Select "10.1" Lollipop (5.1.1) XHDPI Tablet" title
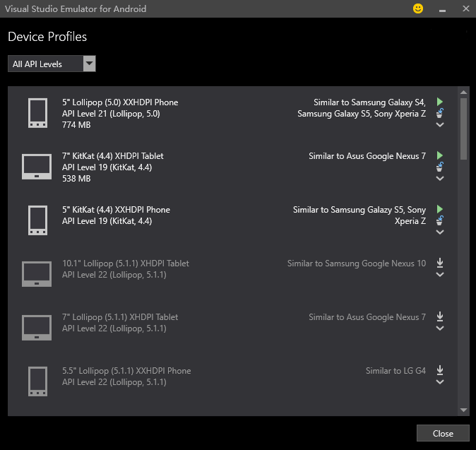Viewport: 476px width, 450px height. [126, 264]
